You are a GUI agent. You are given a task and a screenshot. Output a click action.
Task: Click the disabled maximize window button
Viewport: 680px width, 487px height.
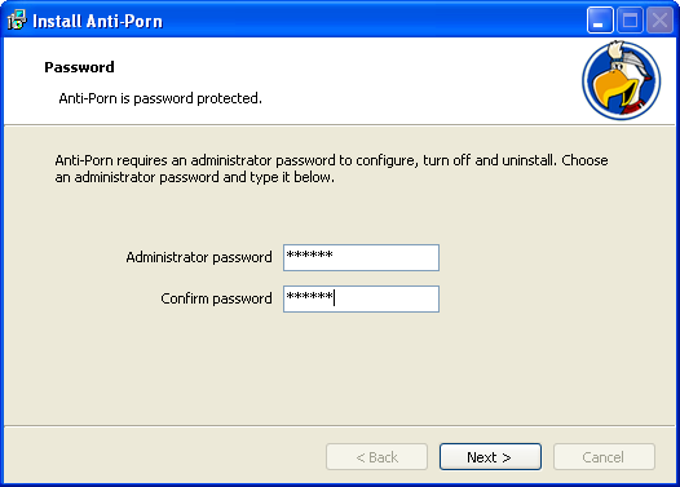coord(630,20)
